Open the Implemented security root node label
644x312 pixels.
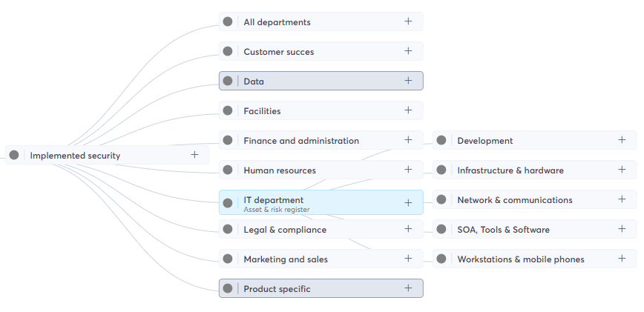point(75,156)
